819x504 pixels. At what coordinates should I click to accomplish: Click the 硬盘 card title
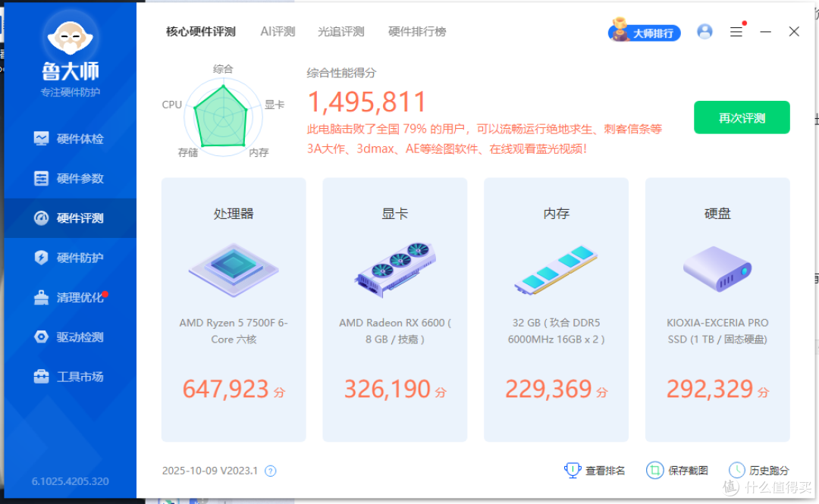click(x=717, y=214)
